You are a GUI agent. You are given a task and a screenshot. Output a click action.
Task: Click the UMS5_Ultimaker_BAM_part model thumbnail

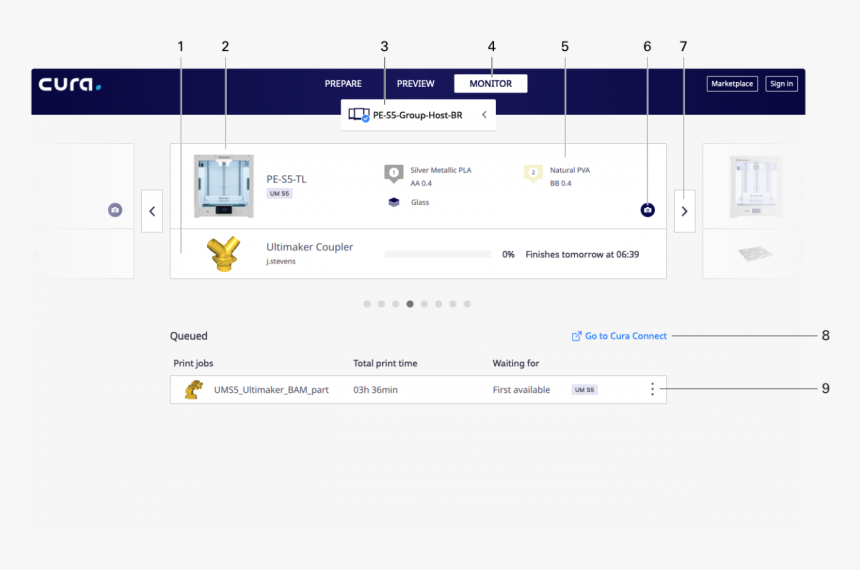pyautogui.click(x=193, y=390)
